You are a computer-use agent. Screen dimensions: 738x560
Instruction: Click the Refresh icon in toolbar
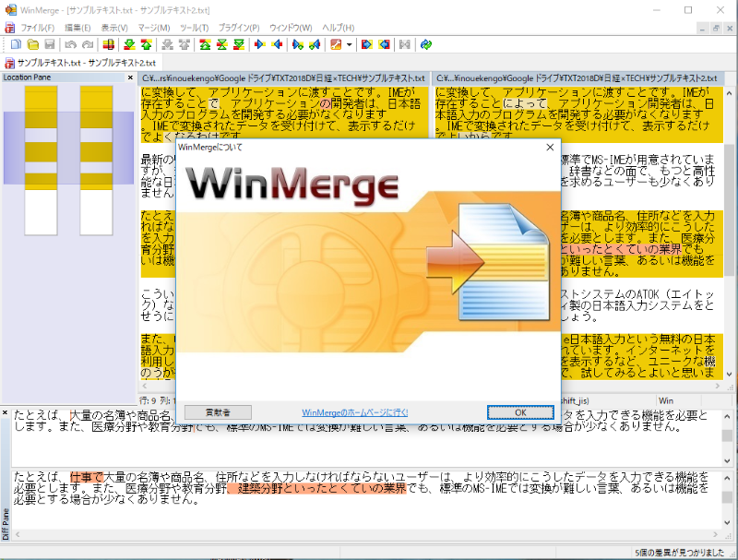[x=425, y=44]
